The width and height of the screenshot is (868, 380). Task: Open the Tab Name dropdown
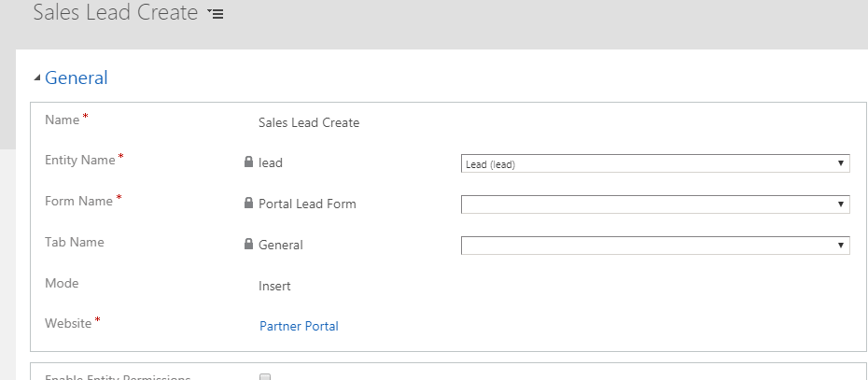pos(655,246)
